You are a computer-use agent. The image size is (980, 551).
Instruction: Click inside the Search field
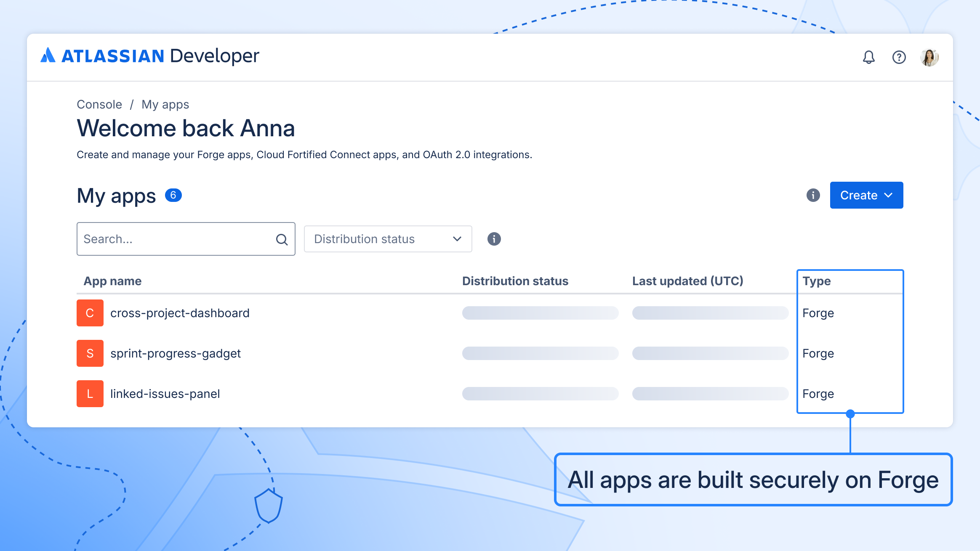168,239
